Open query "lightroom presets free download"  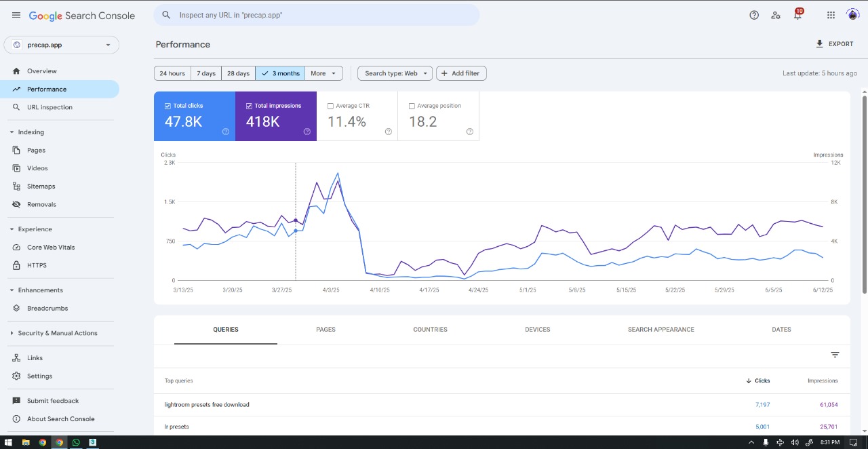[207, 405]
